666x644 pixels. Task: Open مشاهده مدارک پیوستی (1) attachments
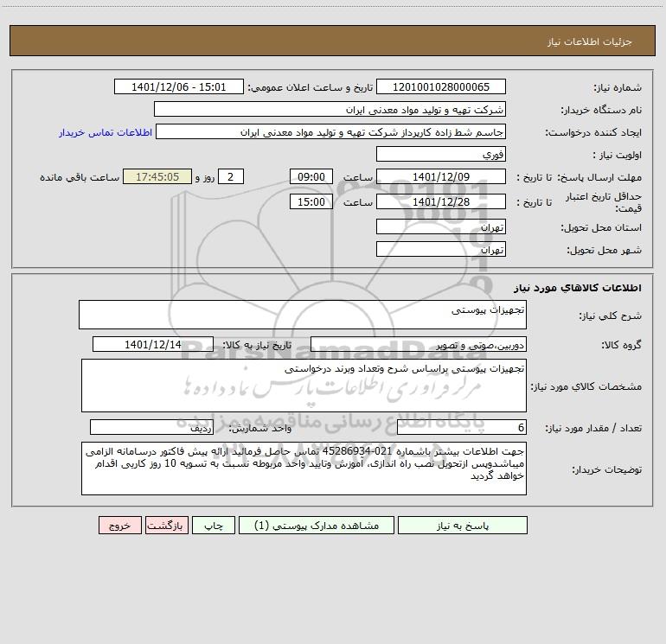317,525
